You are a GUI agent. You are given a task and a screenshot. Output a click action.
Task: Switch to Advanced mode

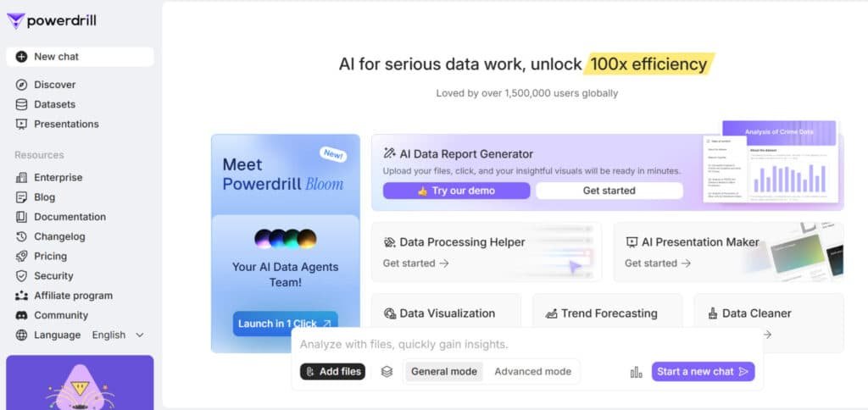pos(532,371)
